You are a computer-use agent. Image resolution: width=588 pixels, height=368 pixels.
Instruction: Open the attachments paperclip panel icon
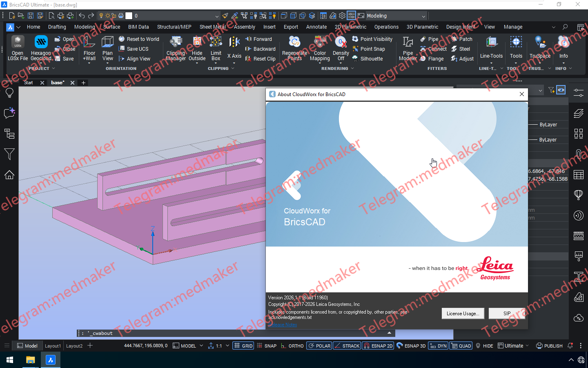pos(579,154)
